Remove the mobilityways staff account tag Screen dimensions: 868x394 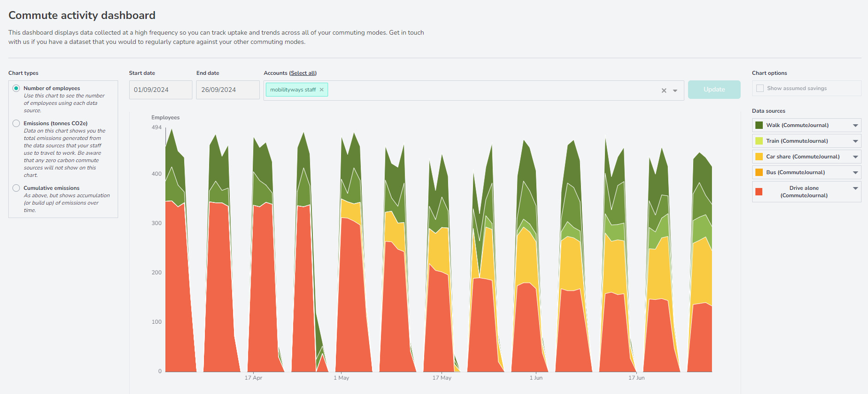click(x=322, y=90)
